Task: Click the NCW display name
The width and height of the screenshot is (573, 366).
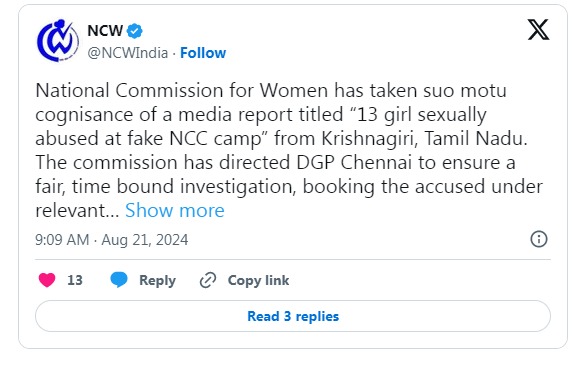Action: [105, 31]
